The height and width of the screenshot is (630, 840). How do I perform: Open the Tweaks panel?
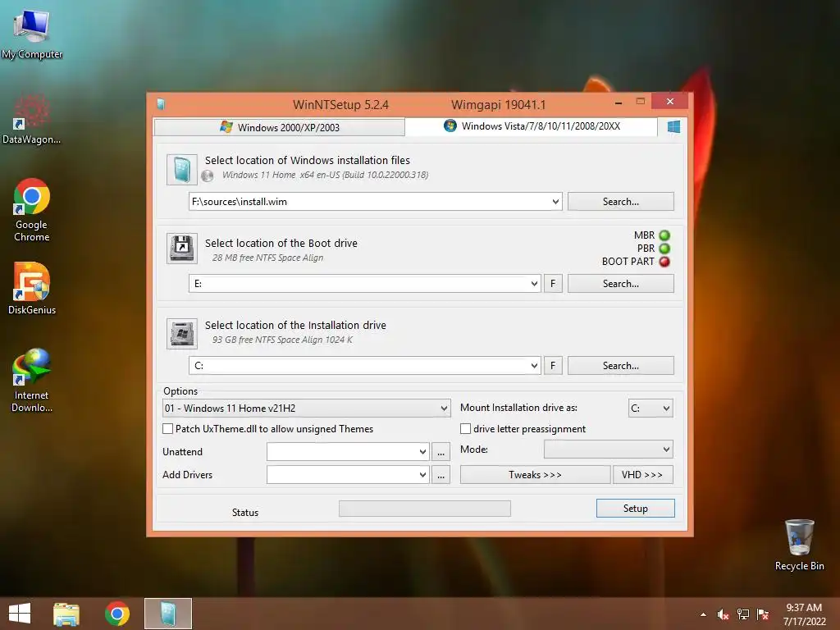535,475
